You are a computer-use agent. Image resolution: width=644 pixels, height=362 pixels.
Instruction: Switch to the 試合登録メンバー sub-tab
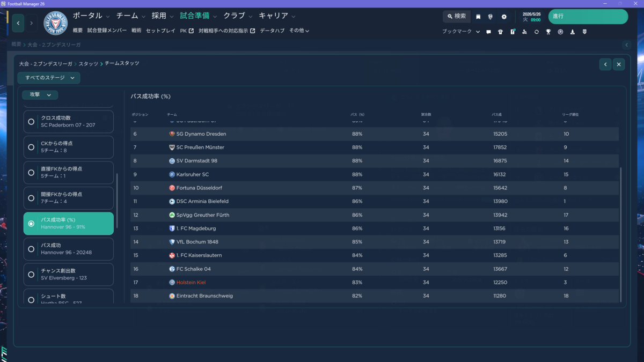point(107,31)
